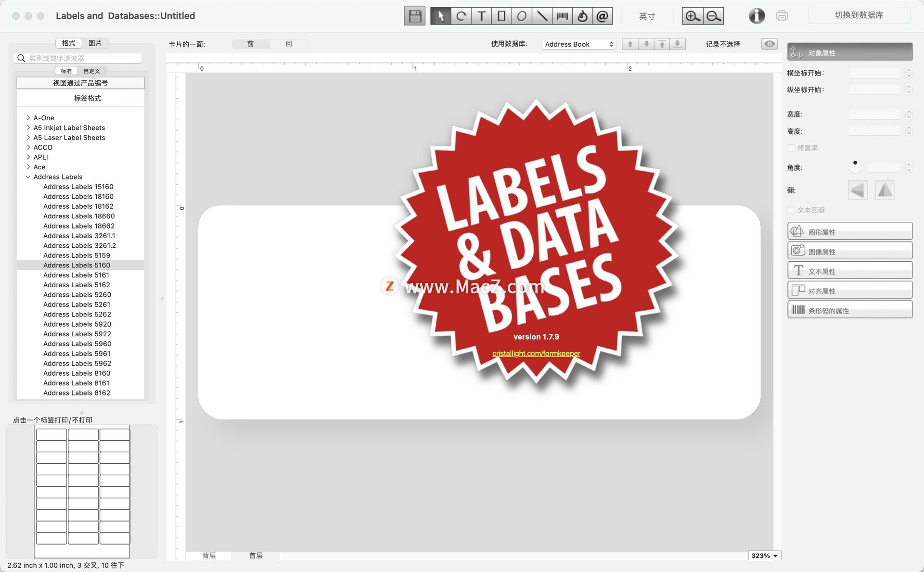
Task: Select the arrow pointer tool
Action: click(440, 16)
